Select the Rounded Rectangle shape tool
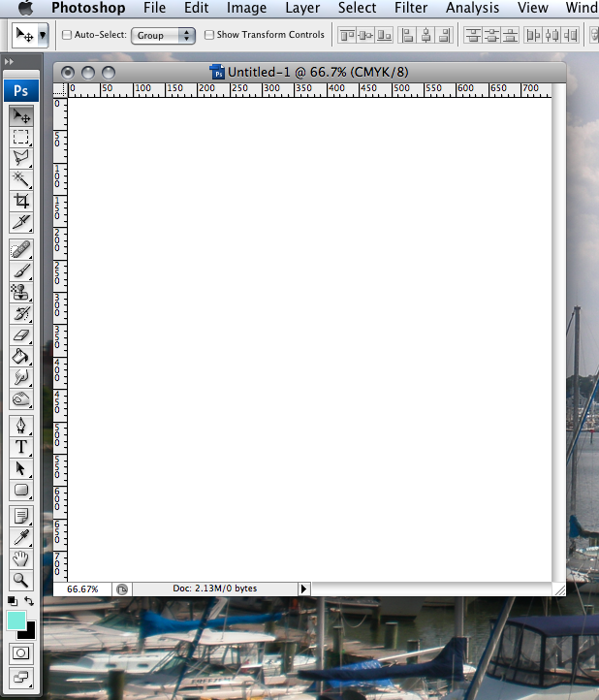The image size is (599, 700). click(x=21, y=491)
